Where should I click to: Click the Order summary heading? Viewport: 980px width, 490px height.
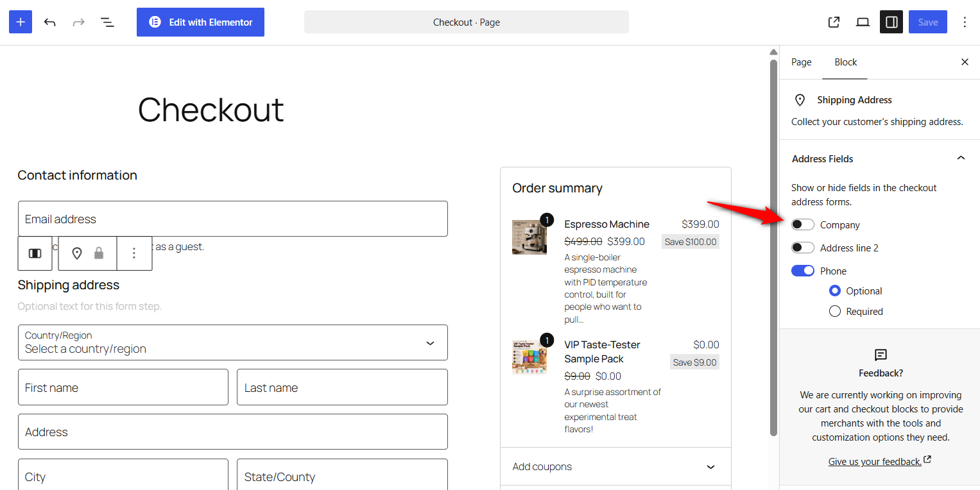[557, 188]
